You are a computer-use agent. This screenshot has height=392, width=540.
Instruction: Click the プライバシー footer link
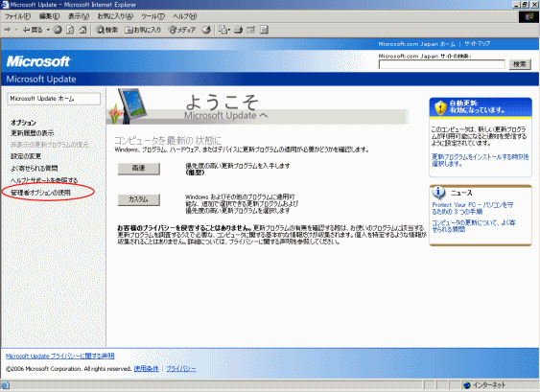[181, 369]
